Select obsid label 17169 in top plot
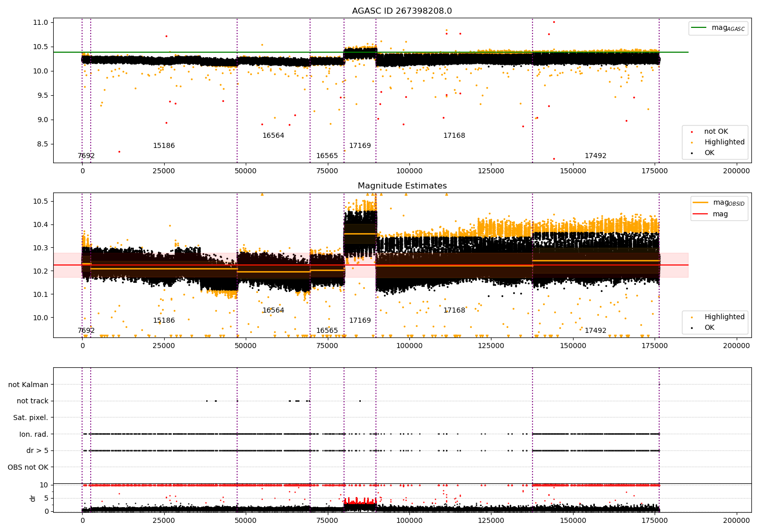760x532 pixels. coord(360,146)
